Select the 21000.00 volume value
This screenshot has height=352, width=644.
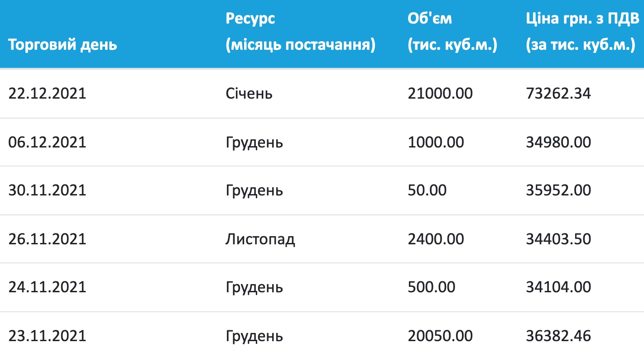440,94
